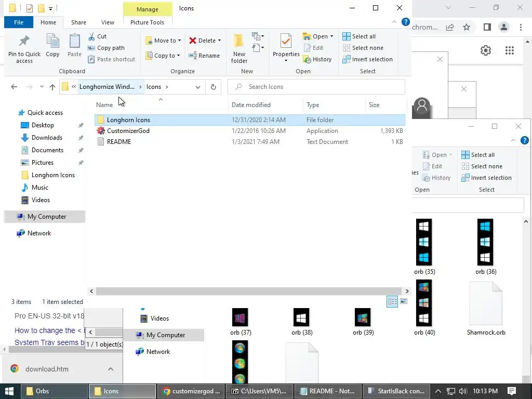Open Help in the Icons window
532x399 pixels.
click(405, 22)
